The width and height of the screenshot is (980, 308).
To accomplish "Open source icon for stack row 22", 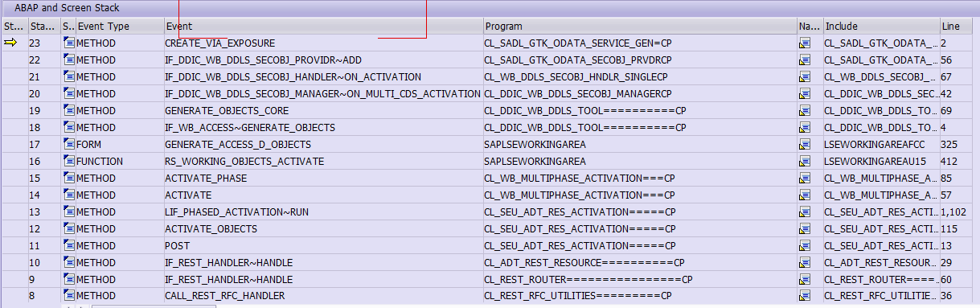I will point(68,60).
